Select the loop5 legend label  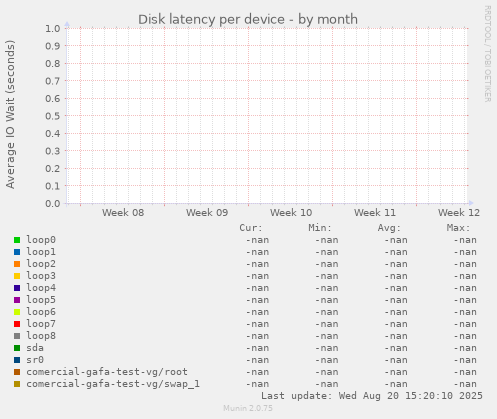(x=41, y=300)
